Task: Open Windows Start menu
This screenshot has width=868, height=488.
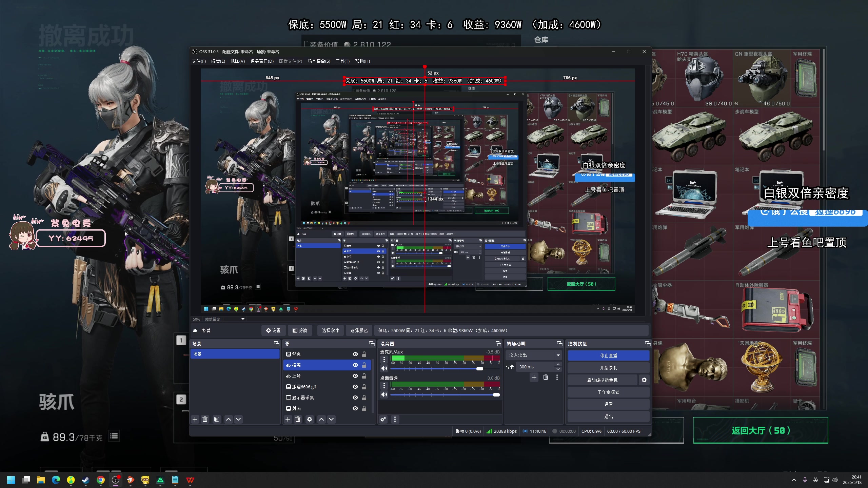Action: (11, 480)
